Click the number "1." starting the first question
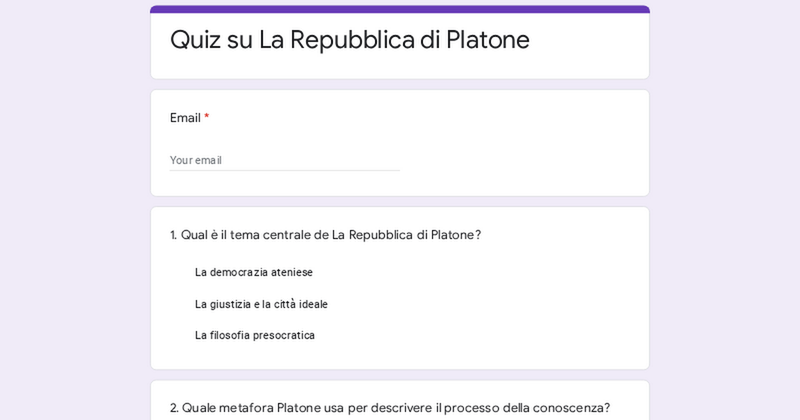 [x=174, y=235]
